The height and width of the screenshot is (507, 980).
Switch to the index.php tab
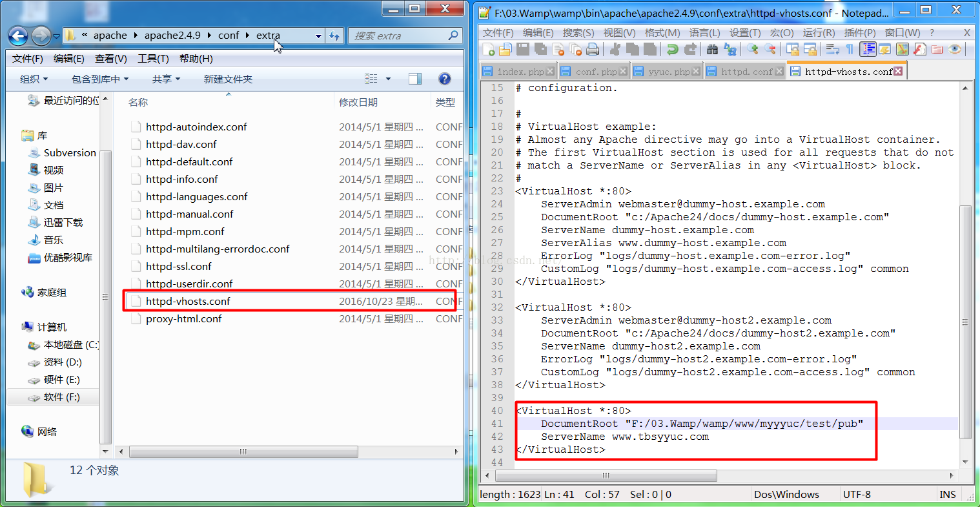tap(520, 72)
